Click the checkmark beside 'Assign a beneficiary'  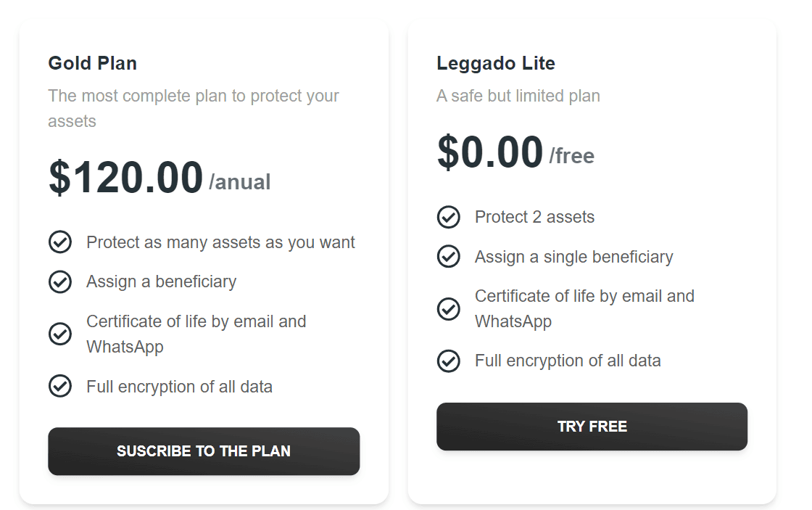(x=60, y=282)
